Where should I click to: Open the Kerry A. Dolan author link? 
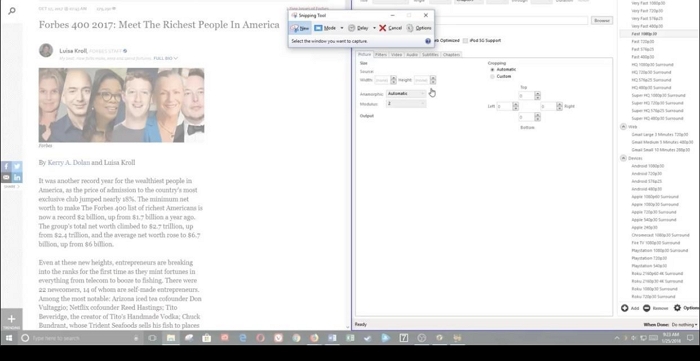pos(69,163)
